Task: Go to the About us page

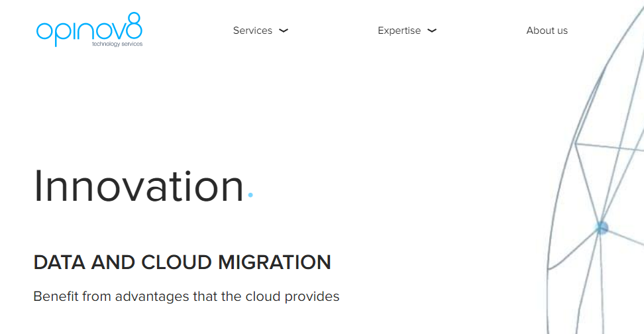Action: 547,30
